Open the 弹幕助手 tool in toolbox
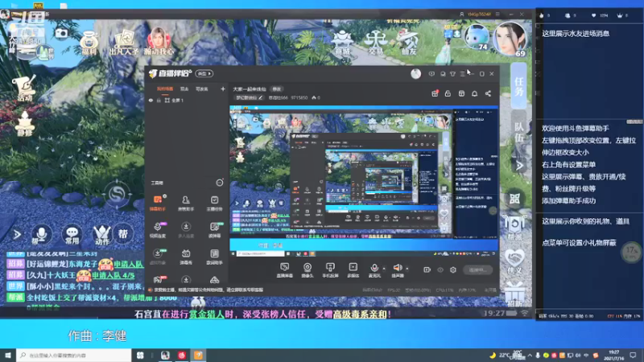This screenshot has height=362, width=644. pos(157,204)
